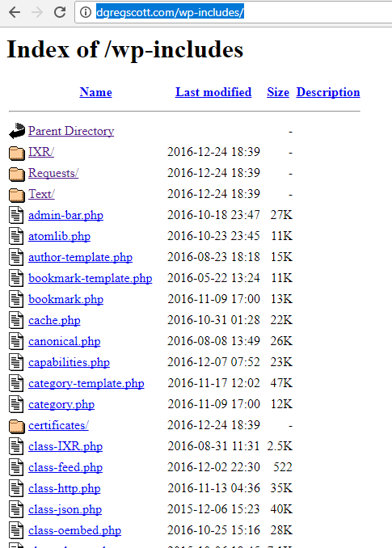Click the file icon beside cache.php

point(16,320)
